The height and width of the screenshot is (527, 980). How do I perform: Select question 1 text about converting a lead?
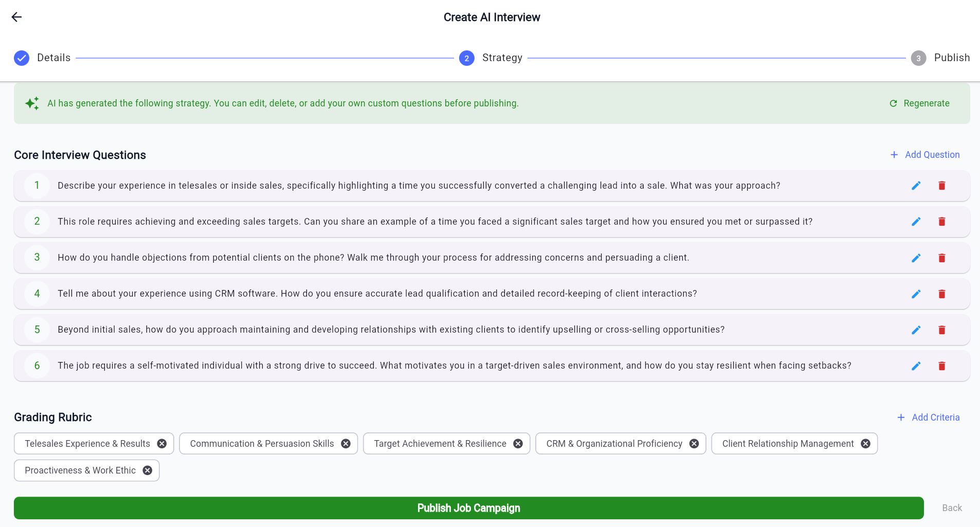click(419, 186)
